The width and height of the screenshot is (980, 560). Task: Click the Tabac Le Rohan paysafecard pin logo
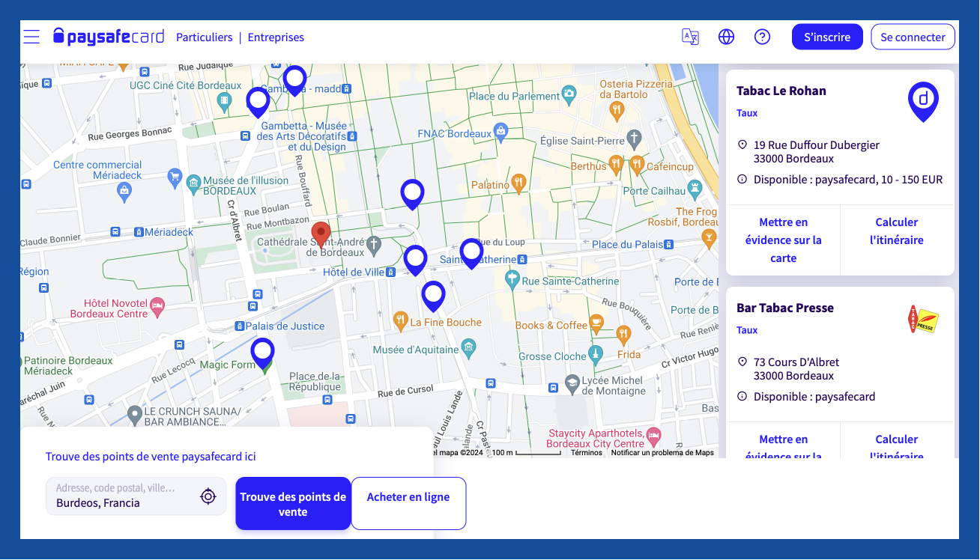tap(923, 103)
